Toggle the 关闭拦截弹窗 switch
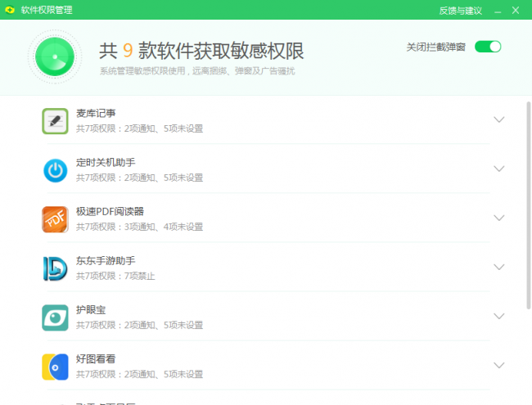The image size is (532, 405). click(x=488, y=47)
